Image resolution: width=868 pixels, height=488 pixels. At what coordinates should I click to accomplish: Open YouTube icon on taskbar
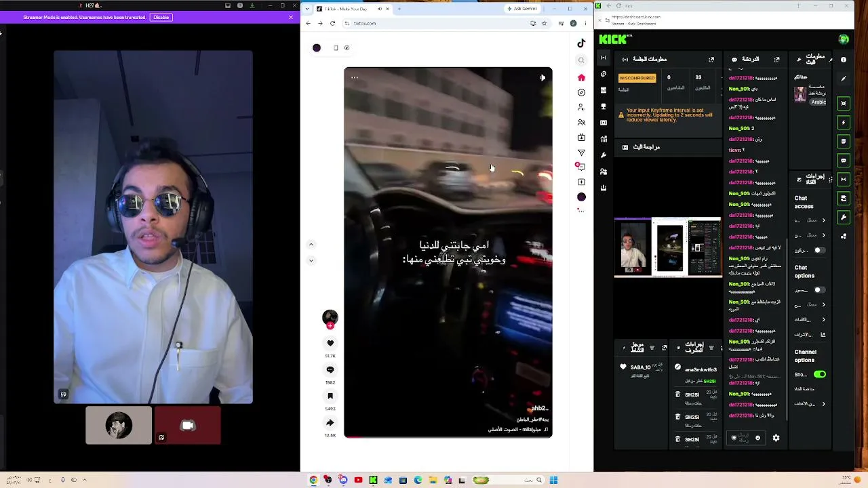point(358,480)
